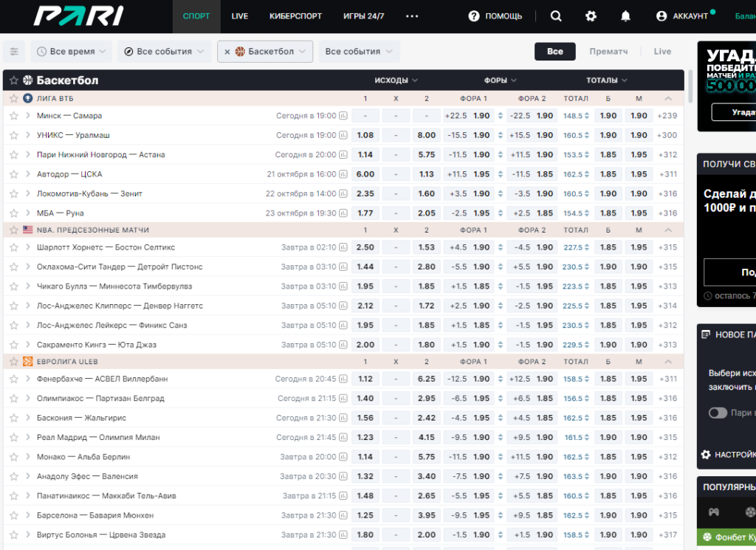Click the help question mark icon
Screen dimensions: 756x550
[474, 16]
